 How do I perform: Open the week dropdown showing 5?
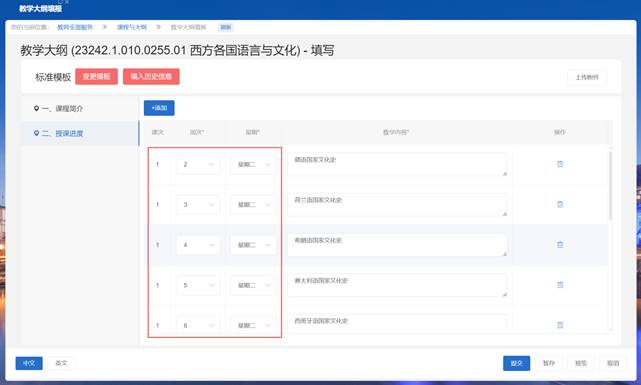(x=198, y=285)
